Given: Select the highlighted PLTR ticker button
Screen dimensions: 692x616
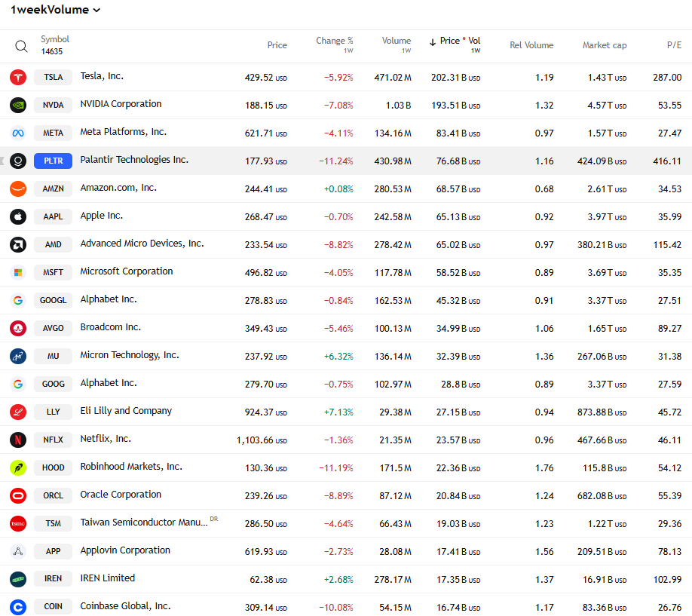Looking at the screenshot, I should 53,161.
